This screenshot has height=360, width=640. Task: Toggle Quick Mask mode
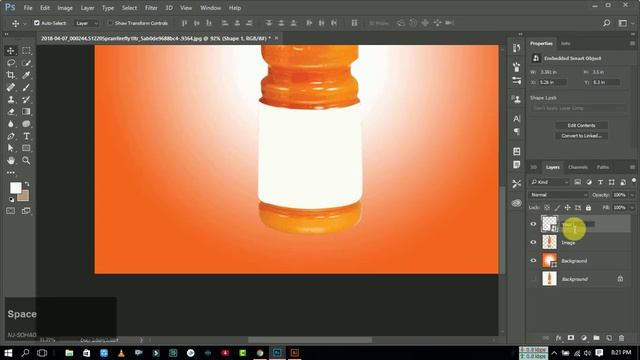tap(11, 211)
